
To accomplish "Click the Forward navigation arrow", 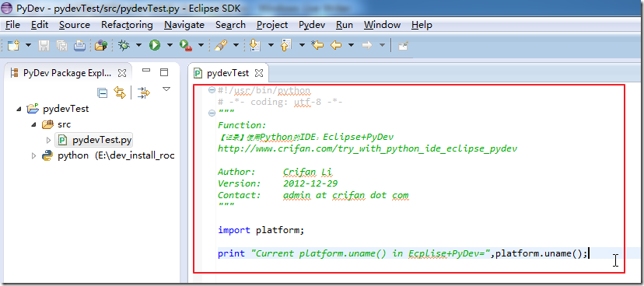I will coord(367,45).
